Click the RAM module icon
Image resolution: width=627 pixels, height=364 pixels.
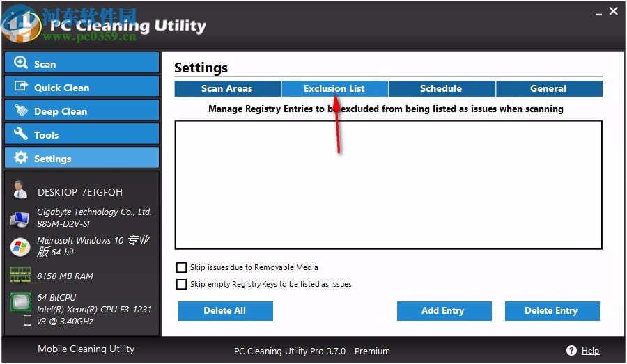pyautogui.click(x=20, y=274)
